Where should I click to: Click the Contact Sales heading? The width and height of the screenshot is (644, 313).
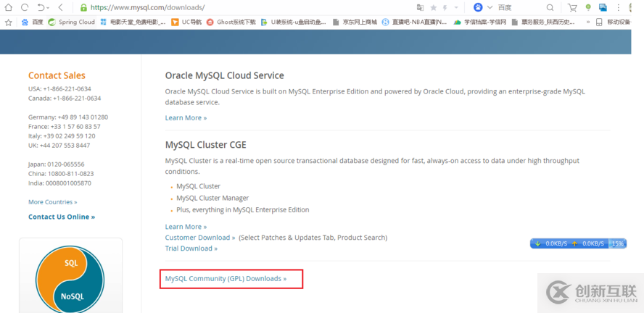[x=57, y=75]
